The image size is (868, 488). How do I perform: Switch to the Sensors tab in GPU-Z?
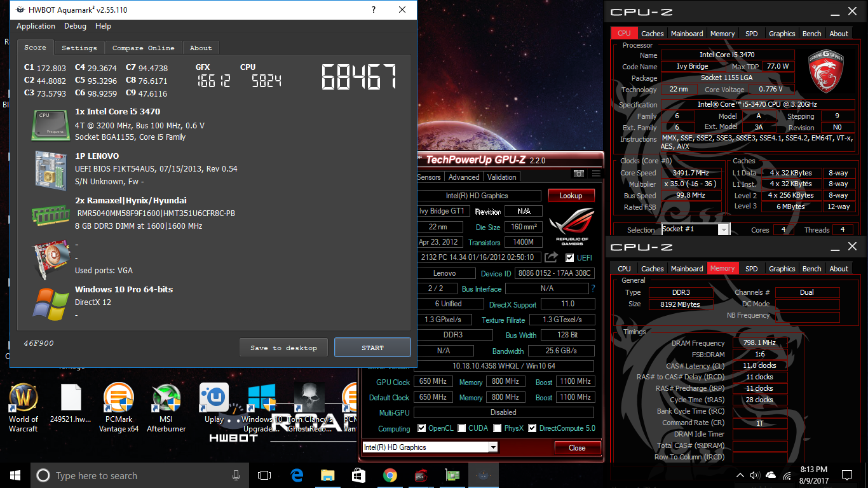click(429, 177)
